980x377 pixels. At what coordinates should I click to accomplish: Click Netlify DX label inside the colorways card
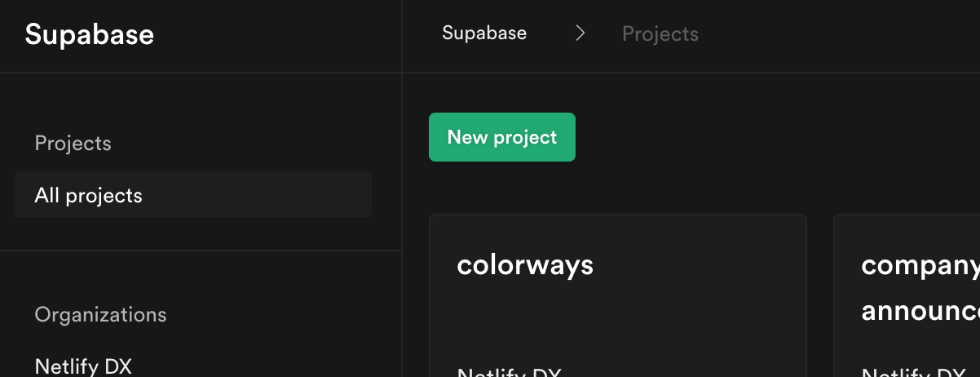point(510,372)
